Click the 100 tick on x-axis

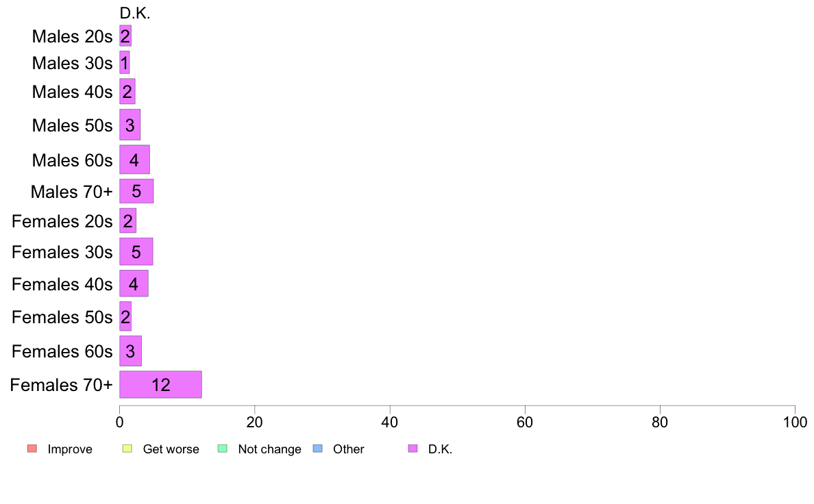795,422
